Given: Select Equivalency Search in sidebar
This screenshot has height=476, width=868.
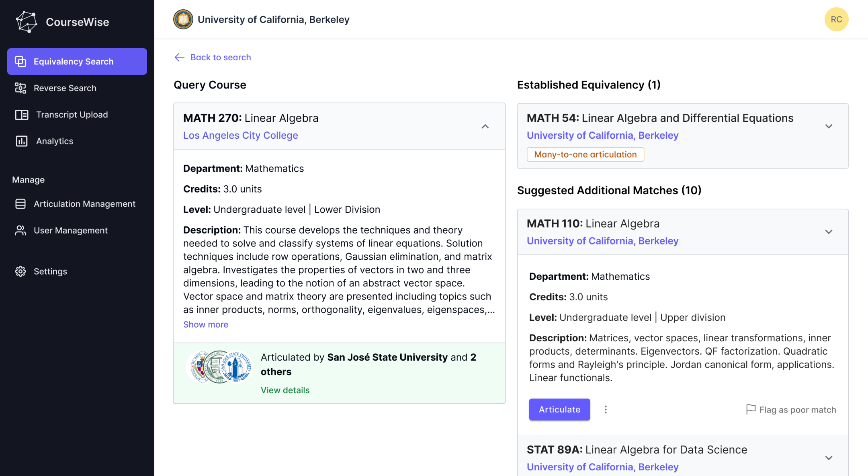Looking at the screenshot, I should (77, 62).
